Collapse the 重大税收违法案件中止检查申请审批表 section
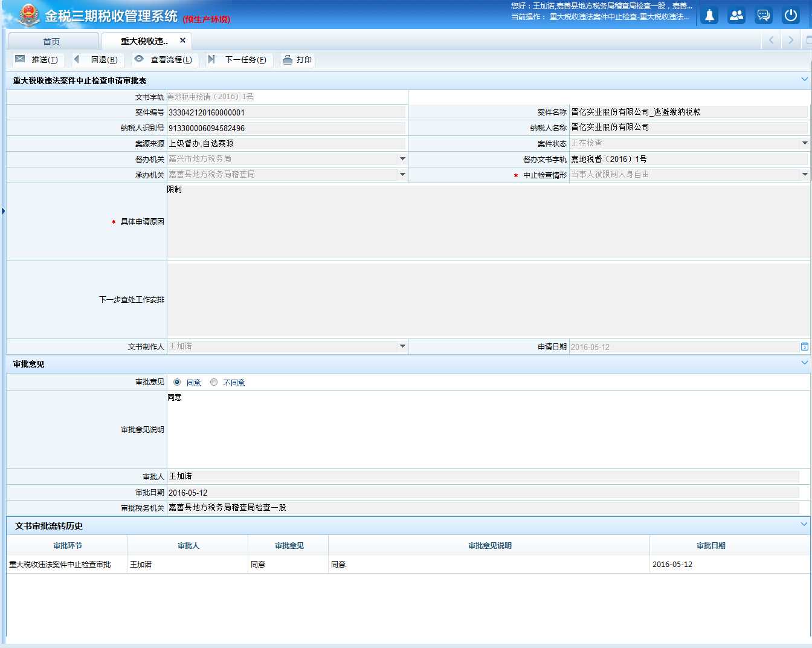 (x=805, y=79)
